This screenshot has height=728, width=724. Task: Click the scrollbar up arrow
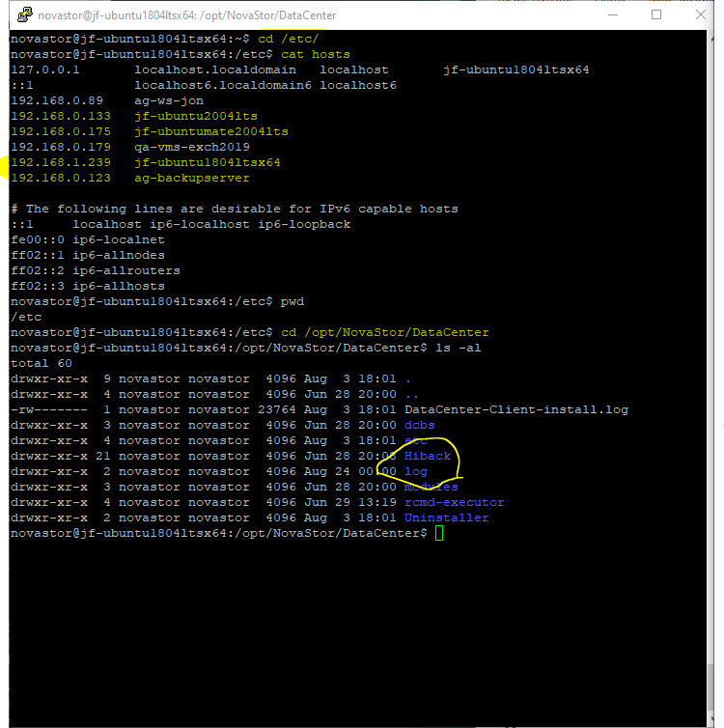[712, 41]
